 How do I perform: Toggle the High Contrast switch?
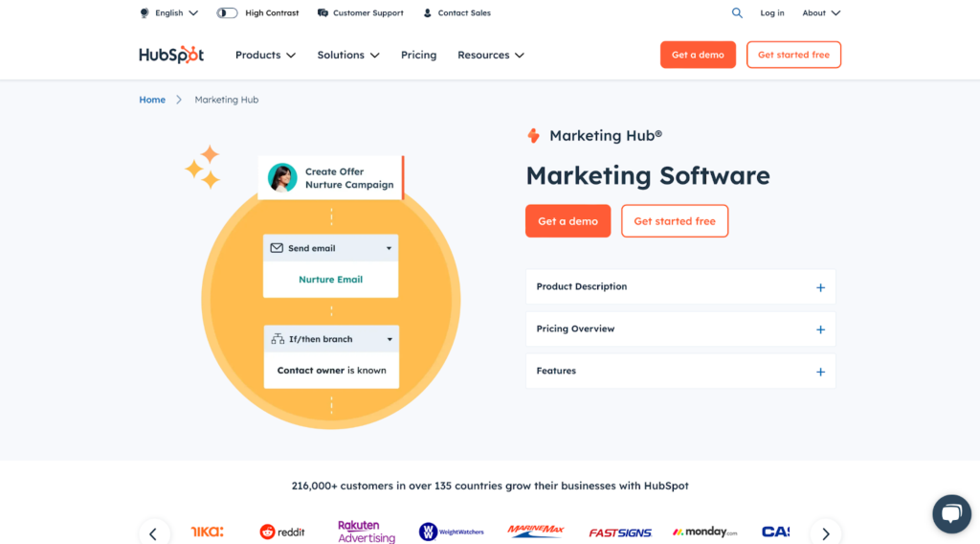227,13
